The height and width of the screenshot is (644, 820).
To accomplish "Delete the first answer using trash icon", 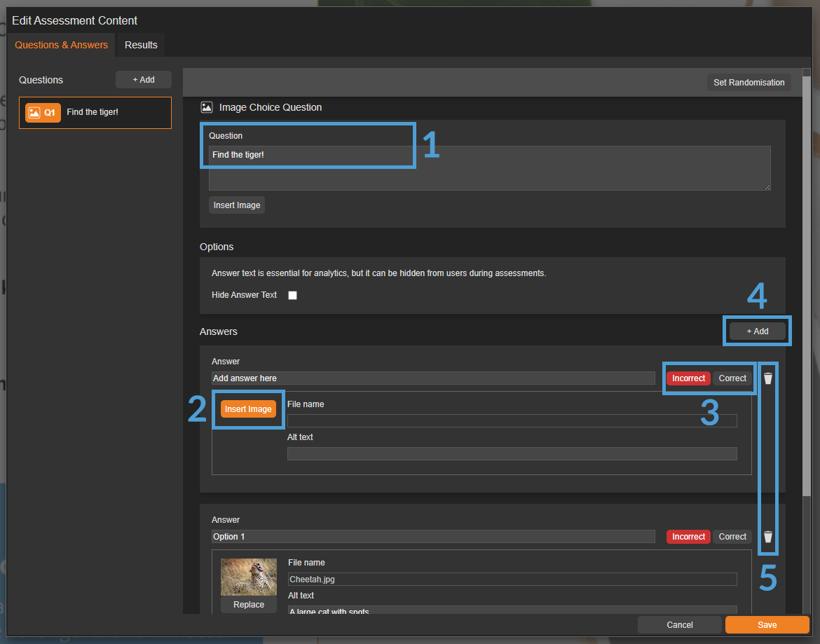I will click(768, 378).
